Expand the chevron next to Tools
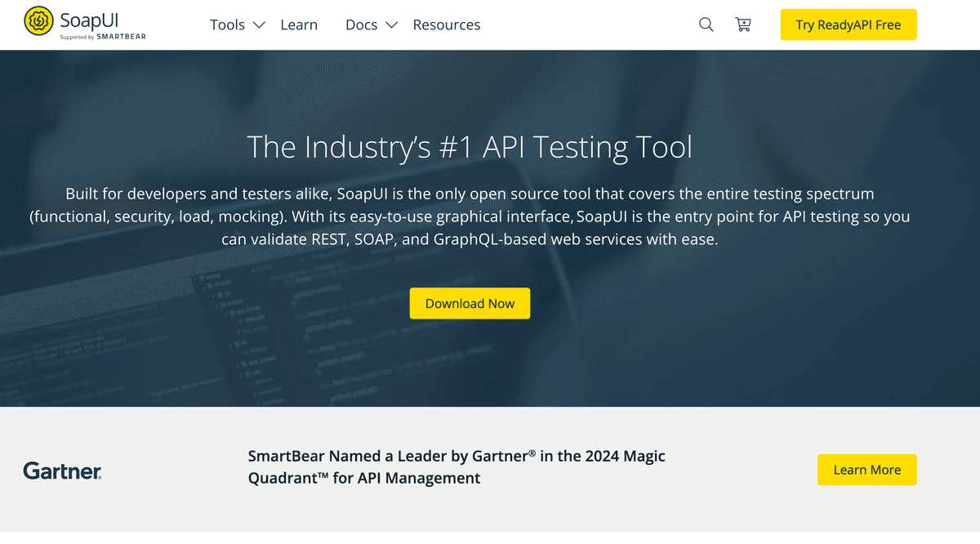 click(x=259, y=25)
